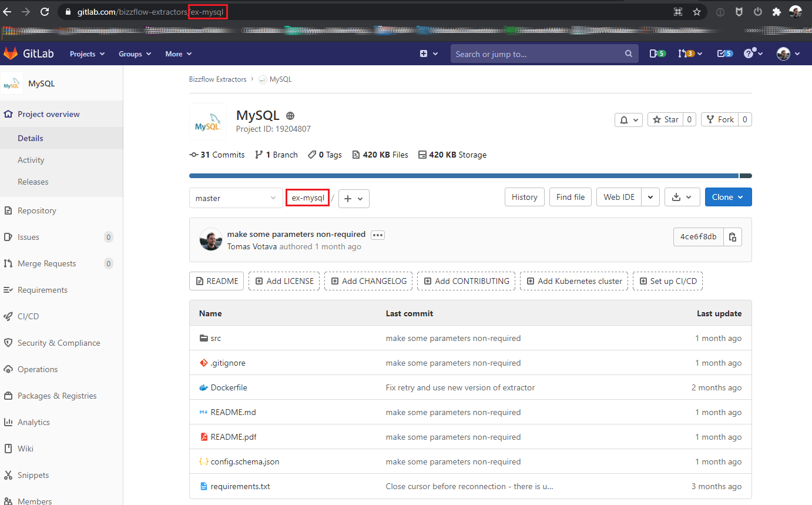Click the README.pdf file icon
812x505 pixels.
pyautogui.click(x=204, y=437)
